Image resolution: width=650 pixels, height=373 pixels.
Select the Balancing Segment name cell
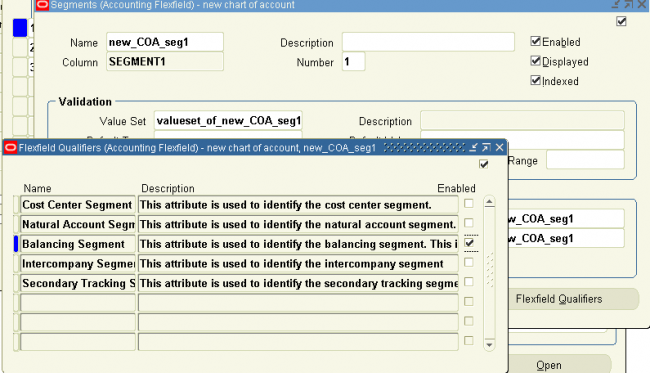click(78, 244)
